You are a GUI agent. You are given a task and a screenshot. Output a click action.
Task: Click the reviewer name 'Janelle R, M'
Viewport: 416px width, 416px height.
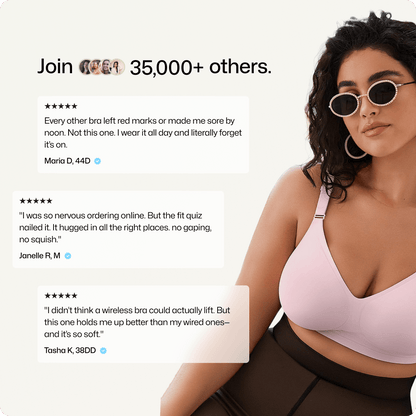[x=40, y=256]
